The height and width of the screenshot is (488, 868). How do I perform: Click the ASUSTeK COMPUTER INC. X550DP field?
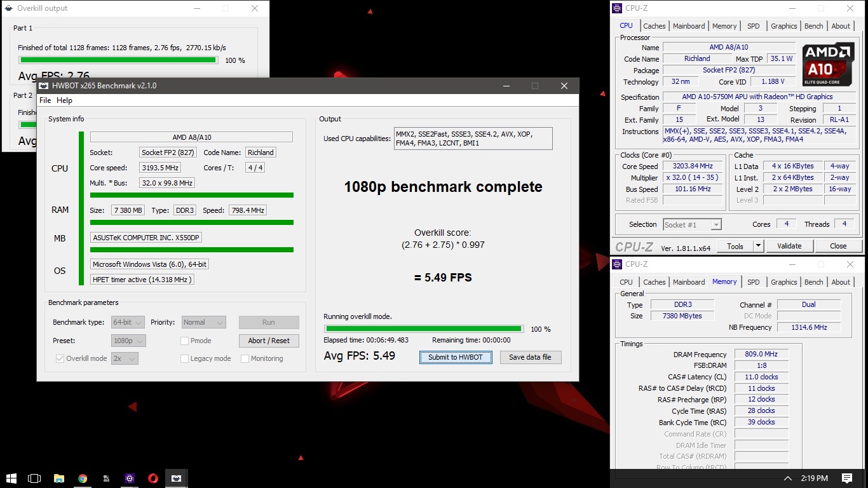click(146, 238)
